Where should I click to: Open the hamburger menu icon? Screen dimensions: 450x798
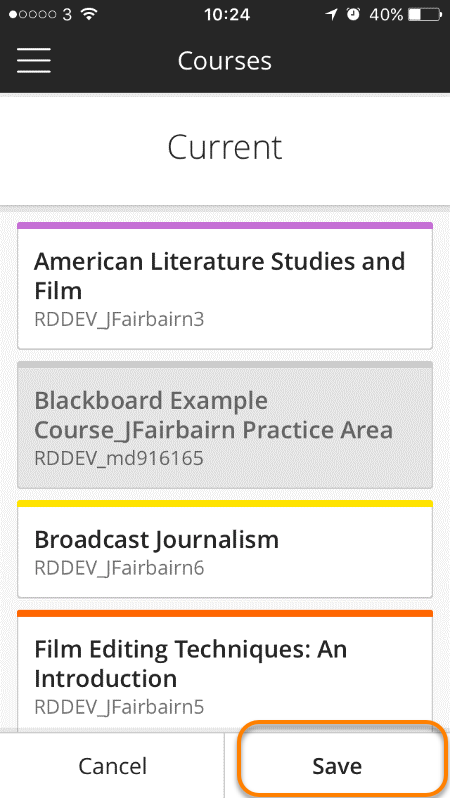[34, 61]
